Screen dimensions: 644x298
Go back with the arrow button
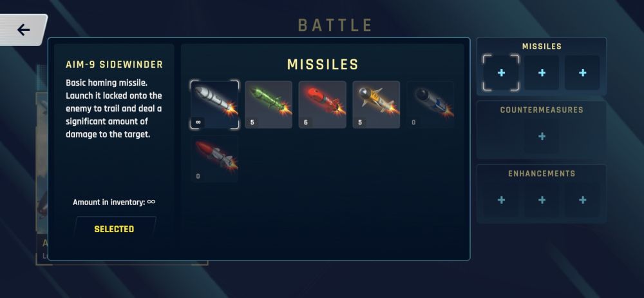[23, 30]
